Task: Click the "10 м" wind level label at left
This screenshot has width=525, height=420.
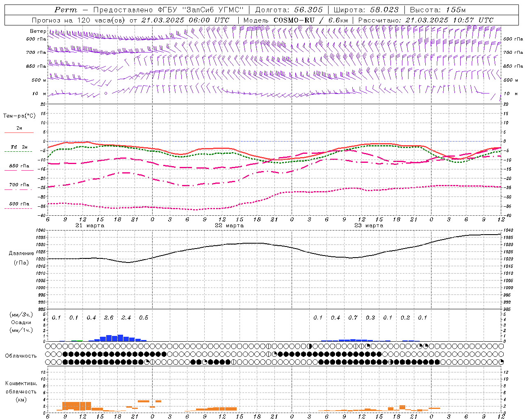Action: coord(39,94)
